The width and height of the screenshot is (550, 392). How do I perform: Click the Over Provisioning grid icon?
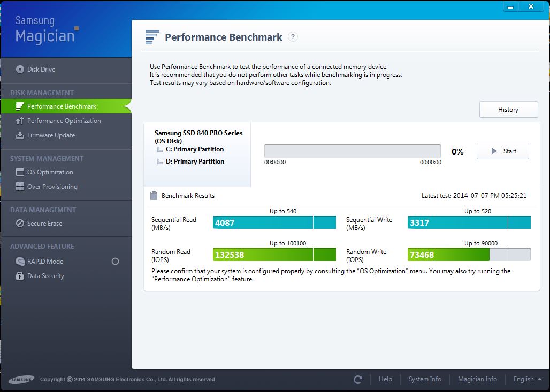[20, 187]
